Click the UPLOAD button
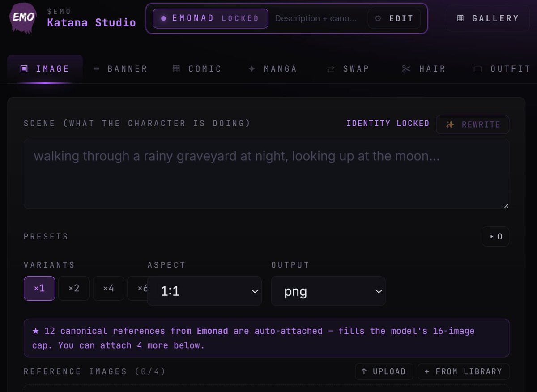 click(384, 371)
